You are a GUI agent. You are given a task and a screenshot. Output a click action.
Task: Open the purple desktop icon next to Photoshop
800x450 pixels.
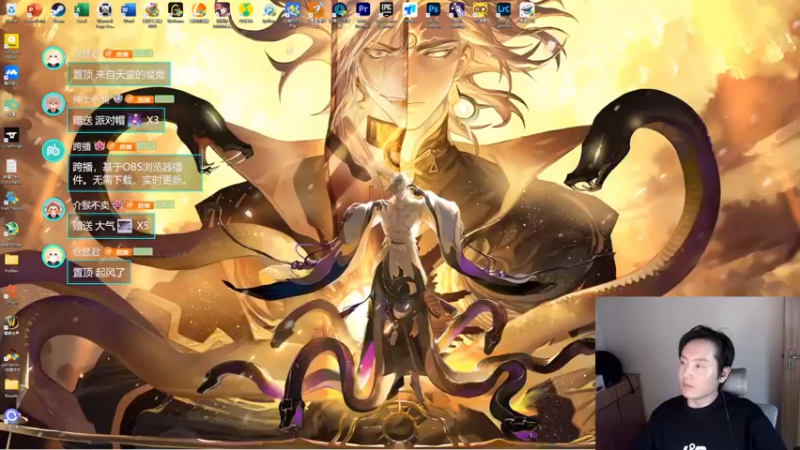click(x=457, y=10)
